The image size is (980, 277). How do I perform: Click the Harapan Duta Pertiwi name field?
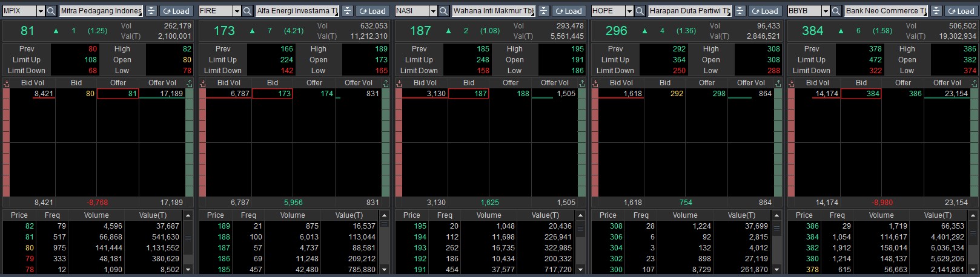click(689, 11)
